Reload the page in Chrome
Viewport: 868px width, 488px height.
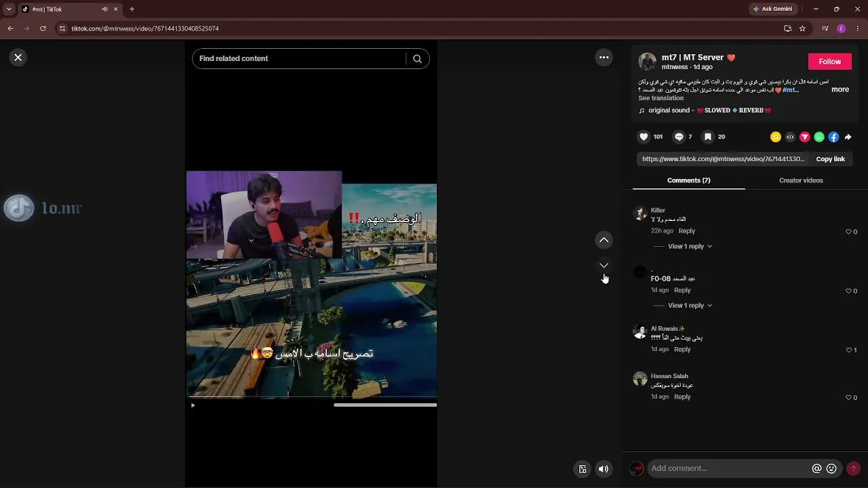coord(43,28)
